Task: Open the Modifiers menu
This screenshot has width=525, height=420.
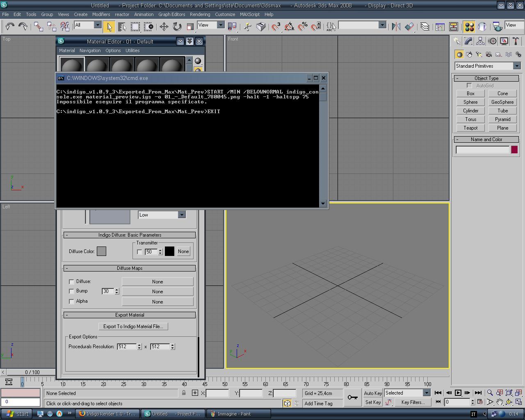Action: (101, 14)
